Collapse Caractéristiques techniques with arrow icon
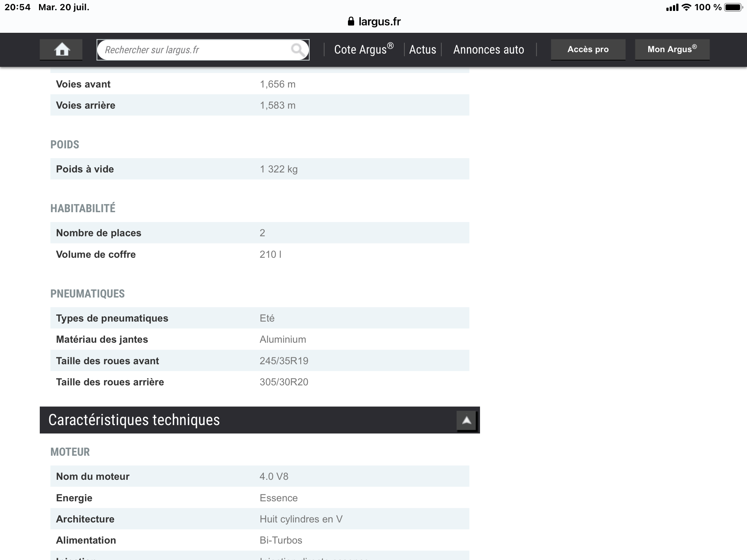This screenshot has width=747, height=560. pyautogui.click(x=467, y=421)
